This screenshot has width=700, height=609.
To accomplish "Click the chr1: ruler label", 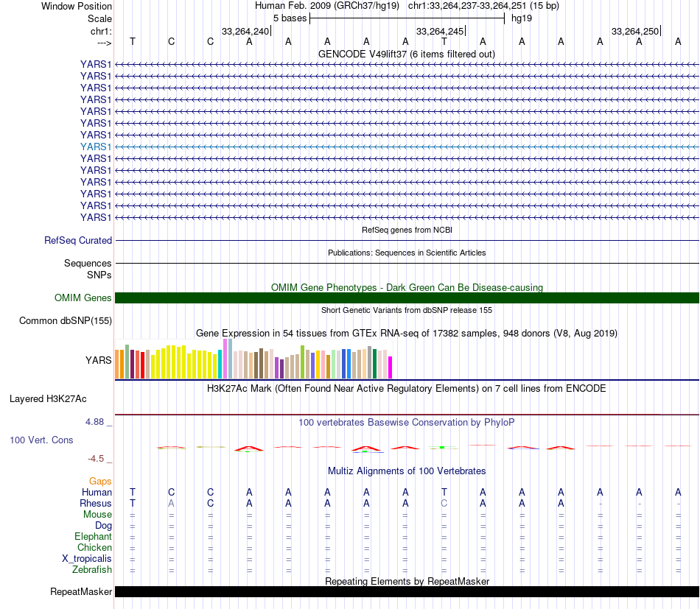I will point(101,31).
